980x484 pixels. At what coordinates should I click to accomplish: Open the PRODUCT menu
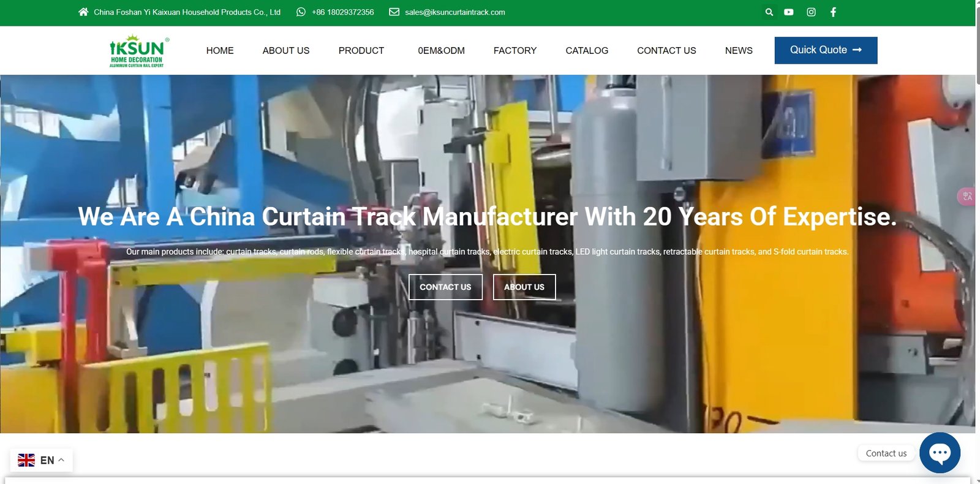[361, 51]
